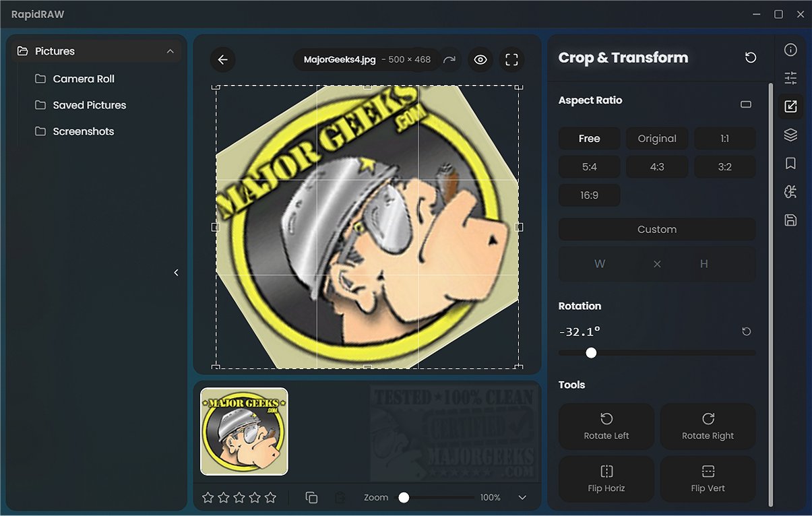This screenshot has height=516, width=812.
Task: Click the Rotation slider handle
Action: (x=591, y=353)
